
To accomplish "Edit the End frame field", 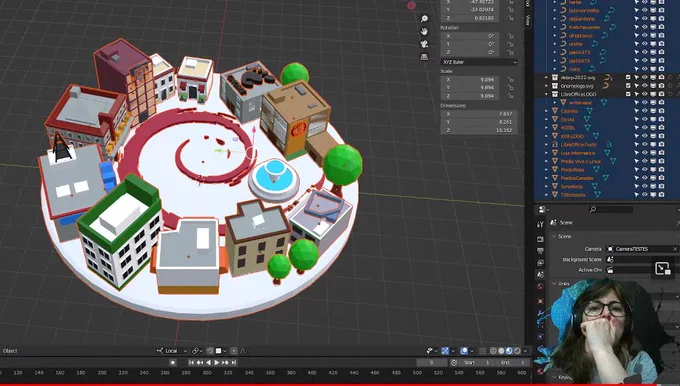I will point(511,363).
